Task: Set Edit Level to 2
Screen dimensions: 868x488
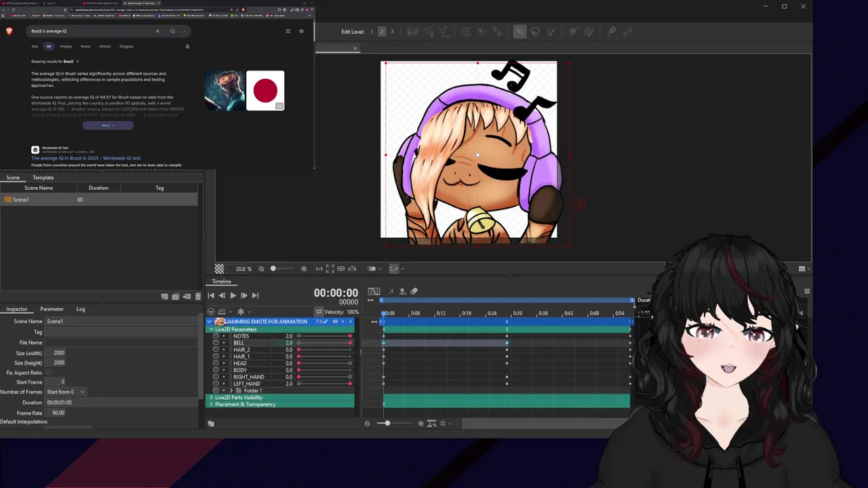Action: click(x=382, y=32)
